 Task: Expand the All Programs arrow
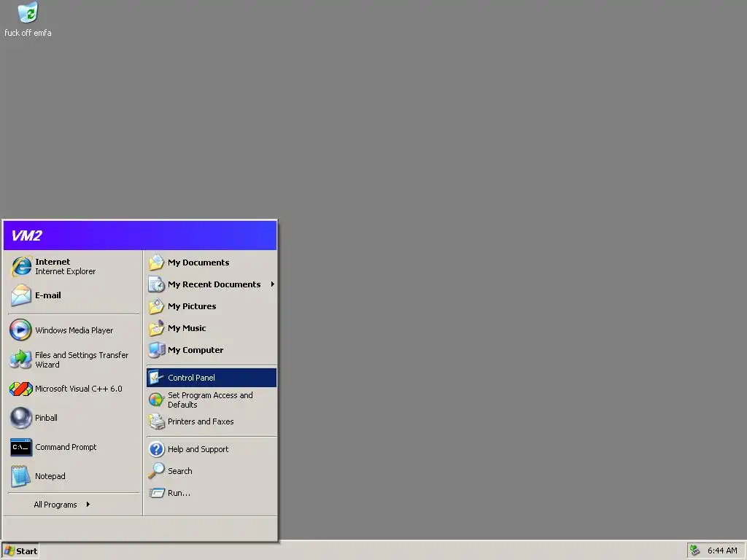coord(88,505)
